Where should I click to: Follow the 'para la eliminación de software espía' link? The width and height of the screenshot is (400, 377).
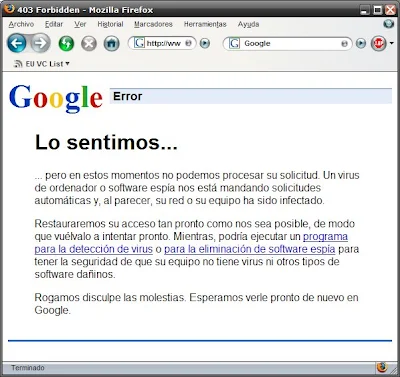click(x=250, y=249)
